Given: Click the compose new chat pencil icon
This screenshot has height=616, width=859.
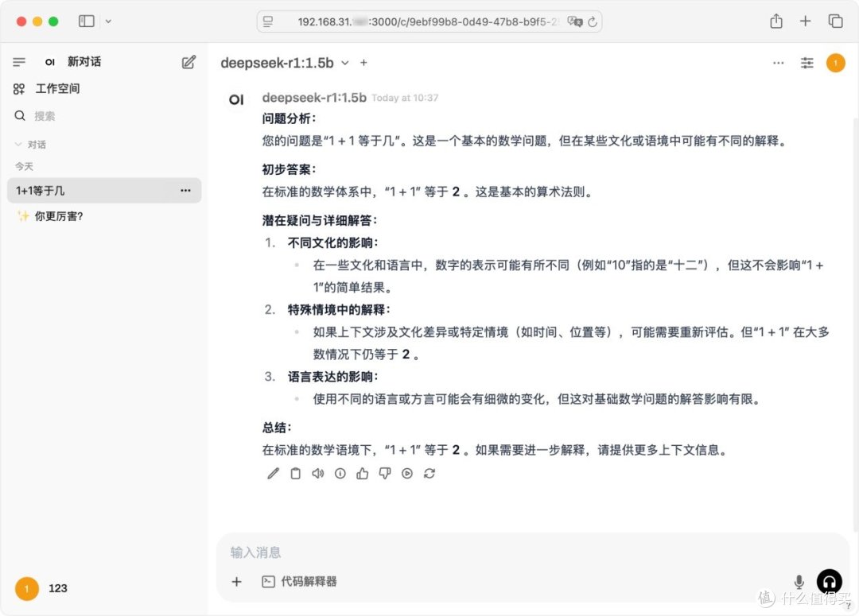Looking at the screenshot, I should 189,62.
